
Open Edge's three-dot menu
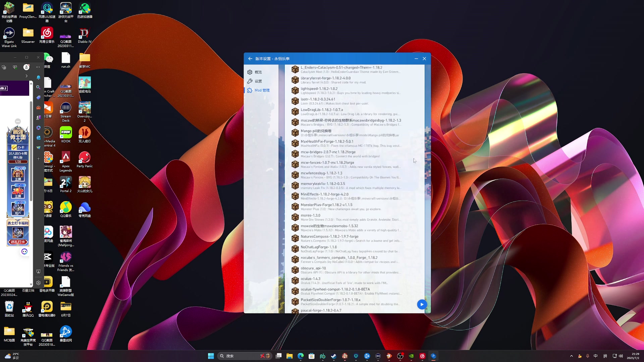coord(38,67)
